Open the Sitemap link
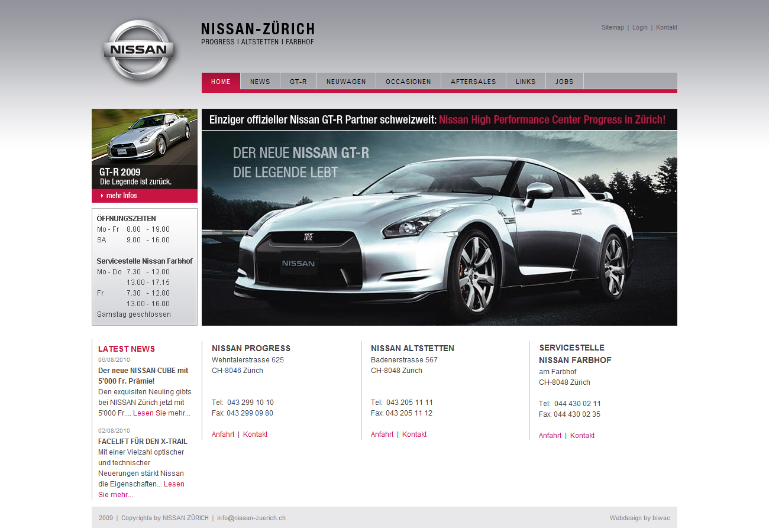 tap(613, 28)
